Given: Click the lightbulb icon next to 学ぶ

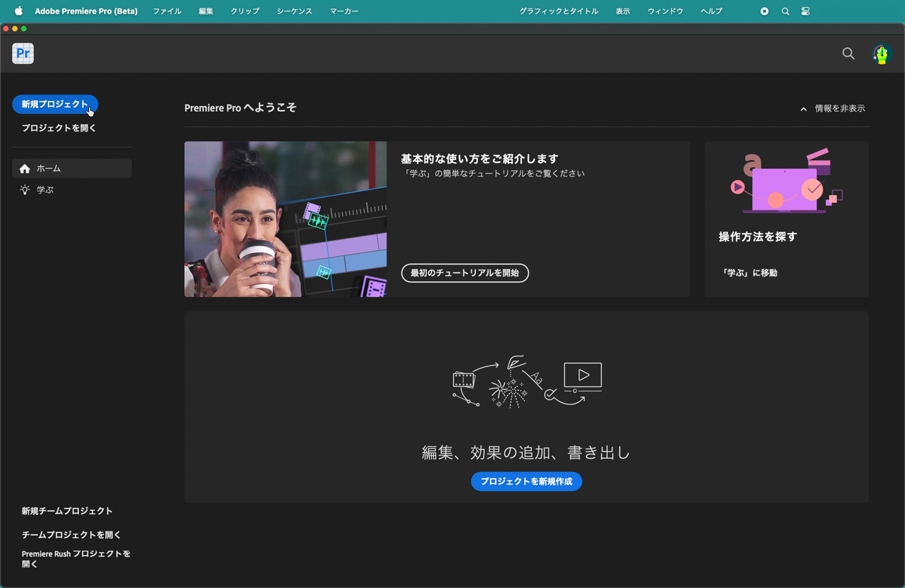Looking at the screenshot, I should [x=25, y=190].
